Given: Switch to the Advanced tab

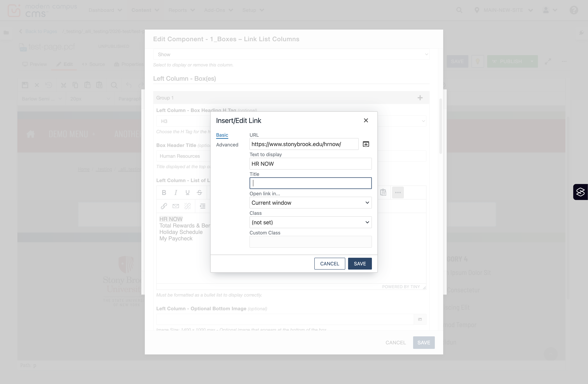Looking at the screenshot, I should [227, 145].
